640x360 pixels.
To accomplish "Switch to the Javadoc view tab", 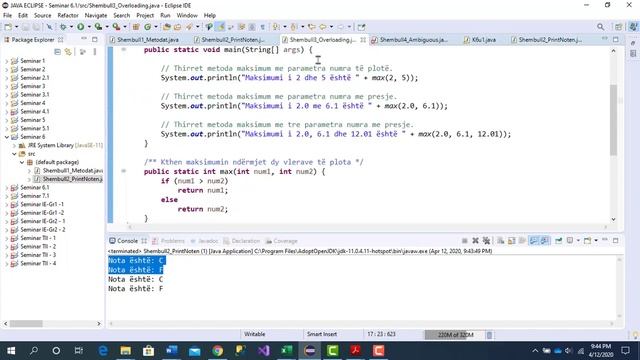I will tap(204, 241).
